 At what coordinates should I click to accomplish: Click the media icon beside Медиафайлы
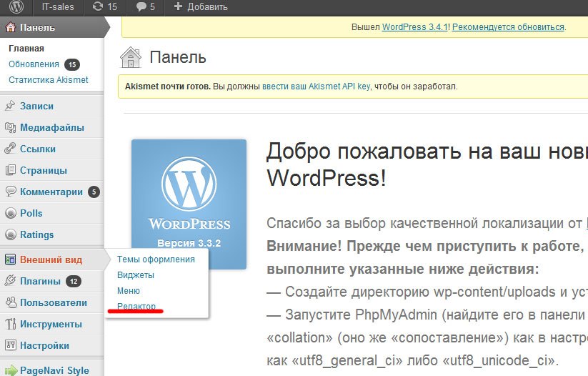10,127
